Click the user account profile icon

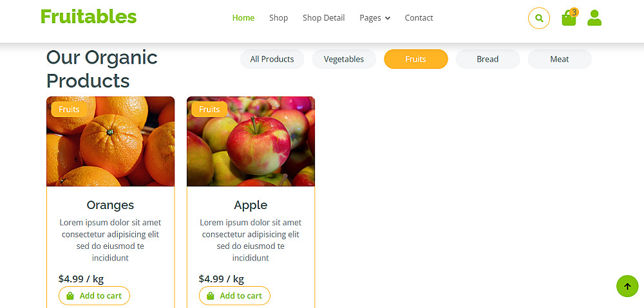pyautogui.click(x=594, y=18)
